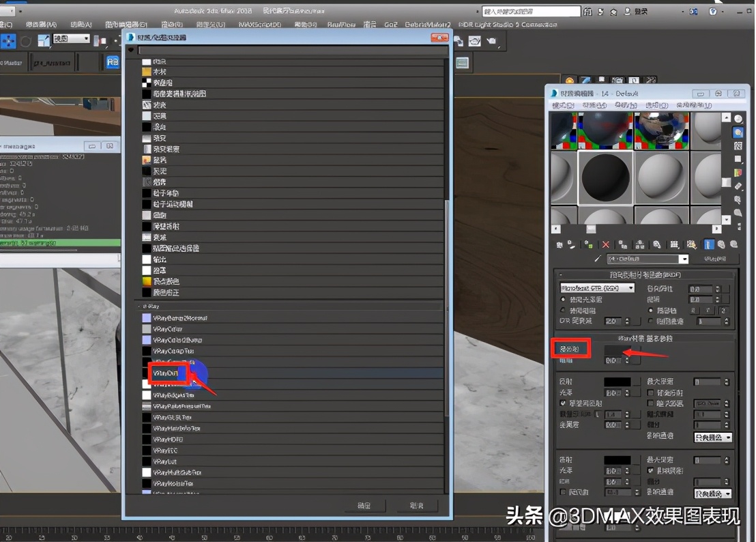This screenshot has height=542, width=756.
Task: Click the red X Reset Map icon
Action: [x=606, y=244]
